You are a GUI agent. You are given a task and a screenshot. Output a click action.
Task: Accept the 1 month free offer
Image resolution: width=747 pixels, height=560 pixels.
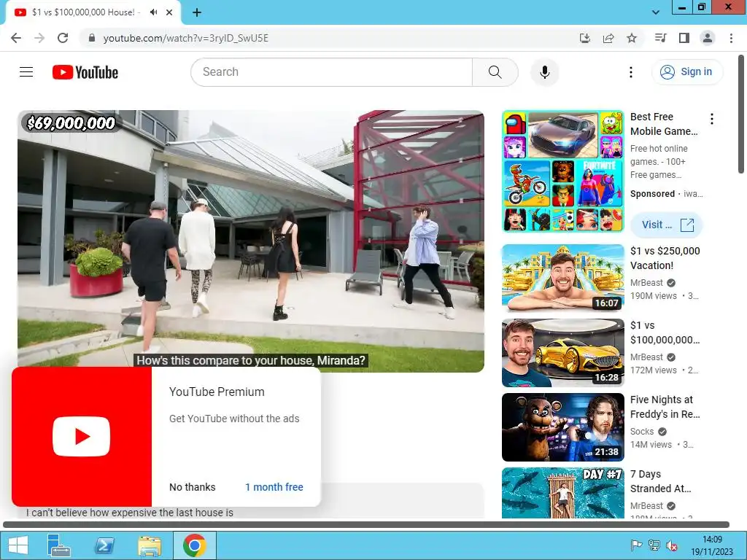[x=274, y=487]
